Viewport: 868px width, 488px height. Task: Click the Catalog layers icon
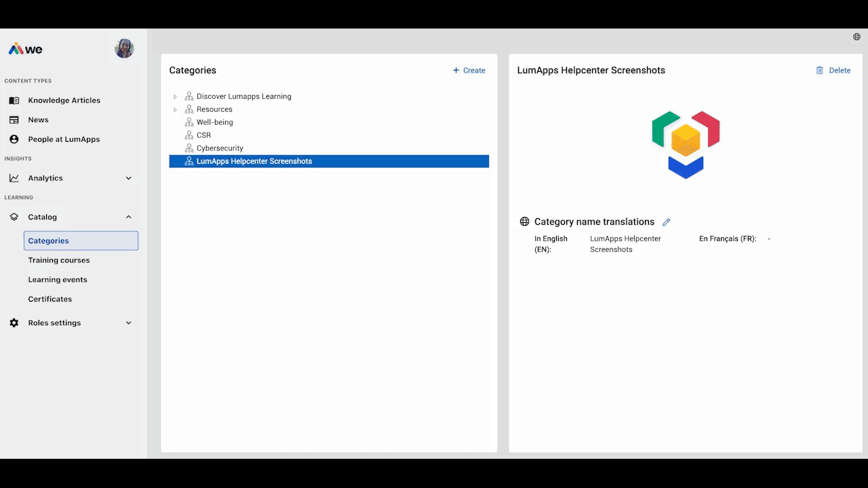coord(14,217)
